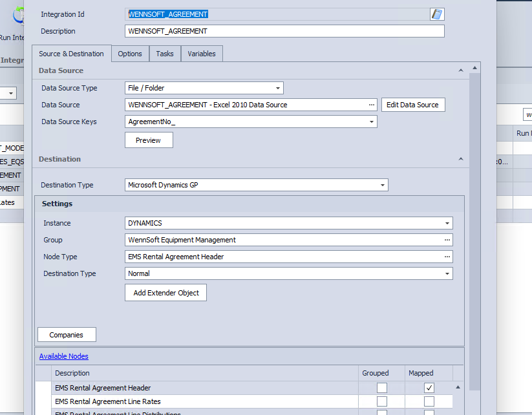Image resolution: width=532 pixels, height=415 pixels.
Task: Toggle Grouped for EMS Rental Agreement Line Rates
Action: [381, 401]
